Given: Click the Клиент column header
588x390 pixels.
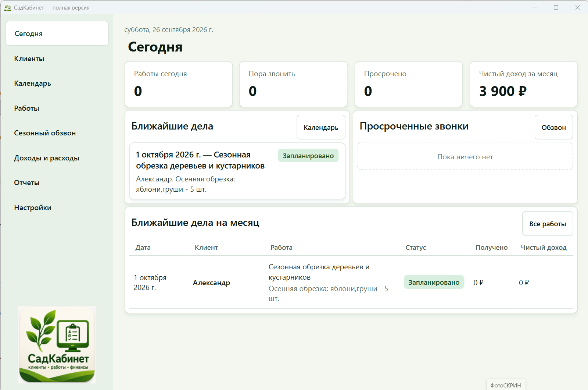Looking at the screenshot, I should 206,248.
